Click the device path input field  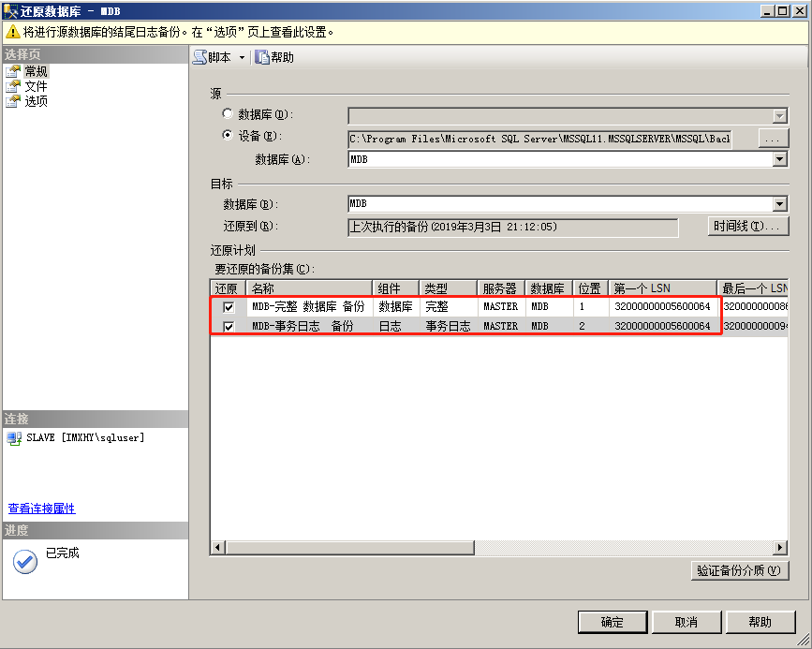point(539,139)
